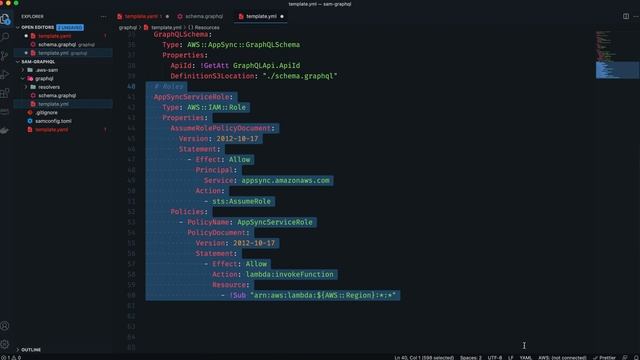Click lambda:invokeFunction action value
640x360 pixels.
point(289,274)
